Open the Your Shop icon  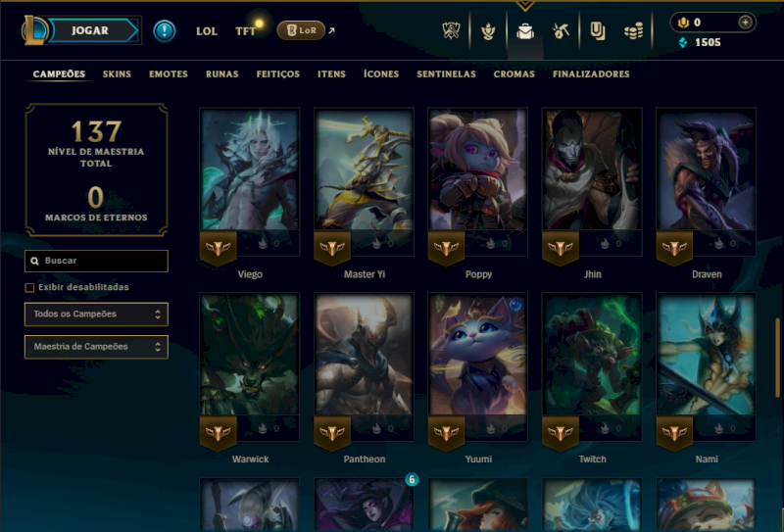click(x=597, y=31)
